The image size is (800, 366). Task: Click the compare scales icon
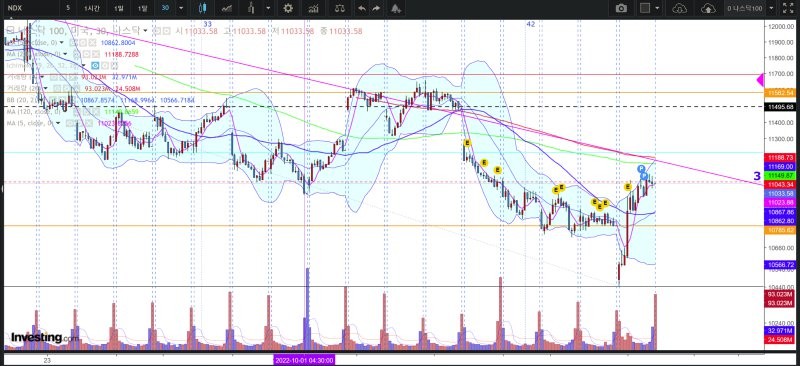339,8
